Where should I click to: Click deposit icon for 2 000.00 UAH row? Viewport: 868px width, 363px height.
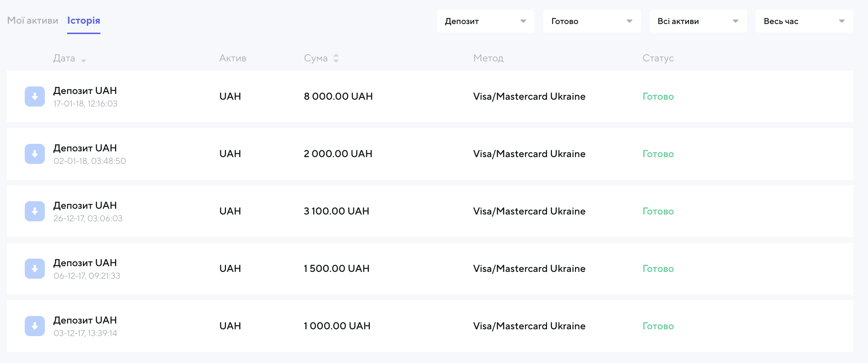point(35,154)
